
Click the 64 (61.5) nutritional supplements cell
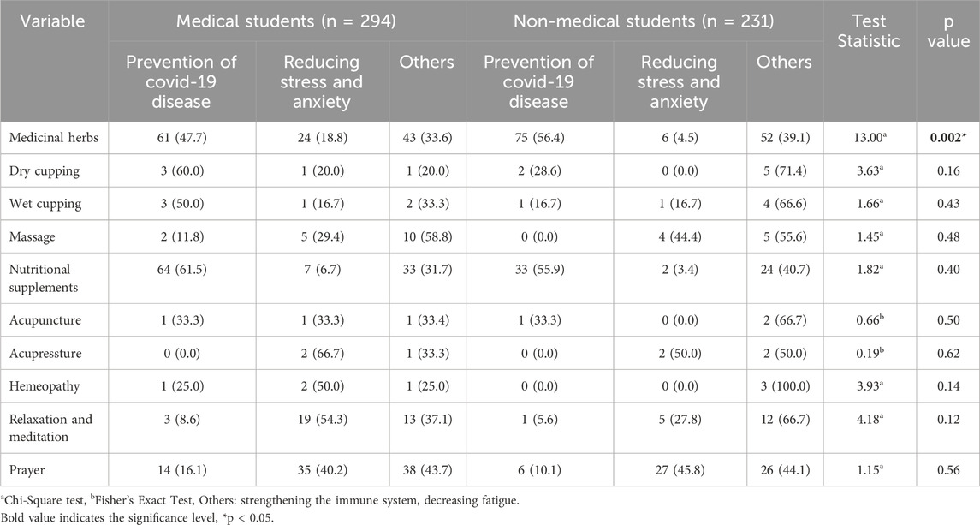[x=181, y=270]
